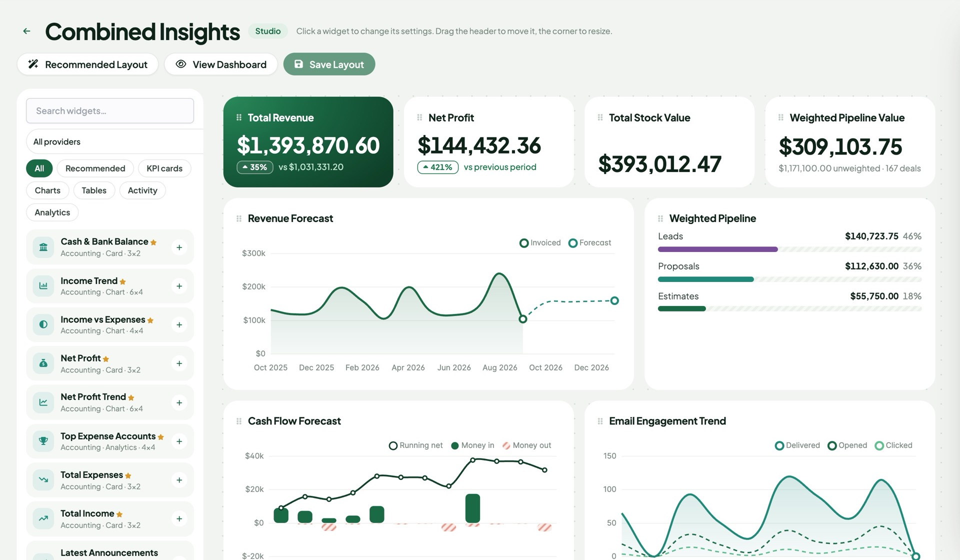Screen dimensions: 960x560
Task: Toggle the Delivered series legend
Action: [797, 445]
